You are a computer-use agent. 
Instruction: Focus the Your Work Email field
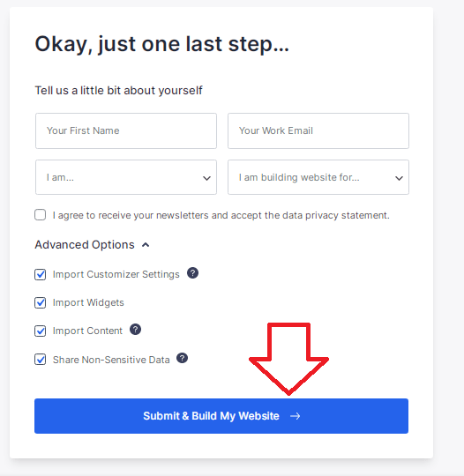318,130
